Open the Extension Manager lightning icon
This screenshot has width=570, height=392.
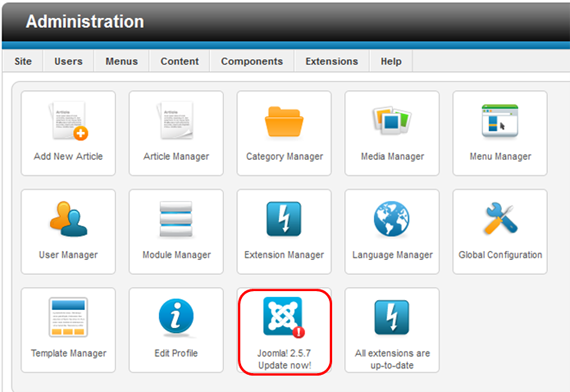[x=284, y=219]
